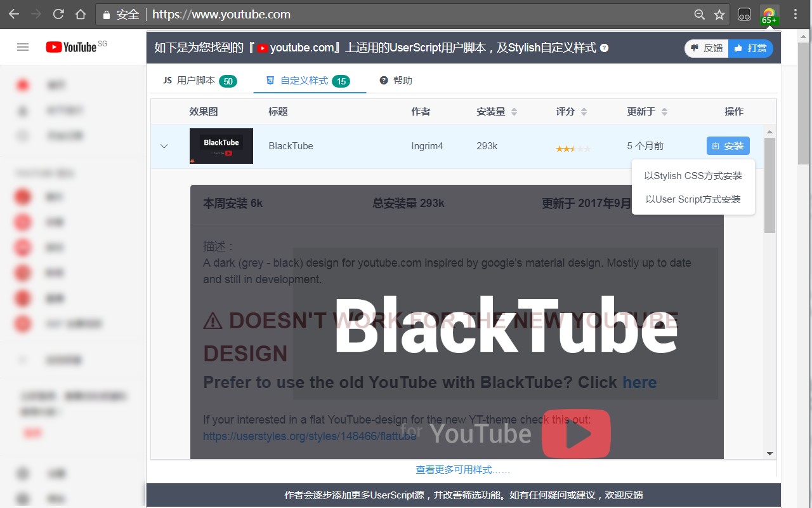Sort by 评分 column arrows
The width and height of the screenshot is (812, 508).
(x=584, y=112)
